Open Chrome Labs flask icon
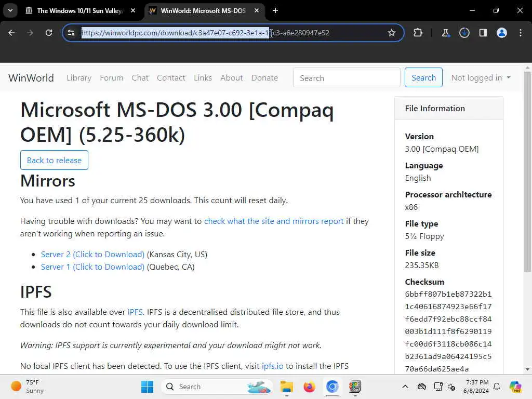532x399 pixels. [x=445, y=33]
